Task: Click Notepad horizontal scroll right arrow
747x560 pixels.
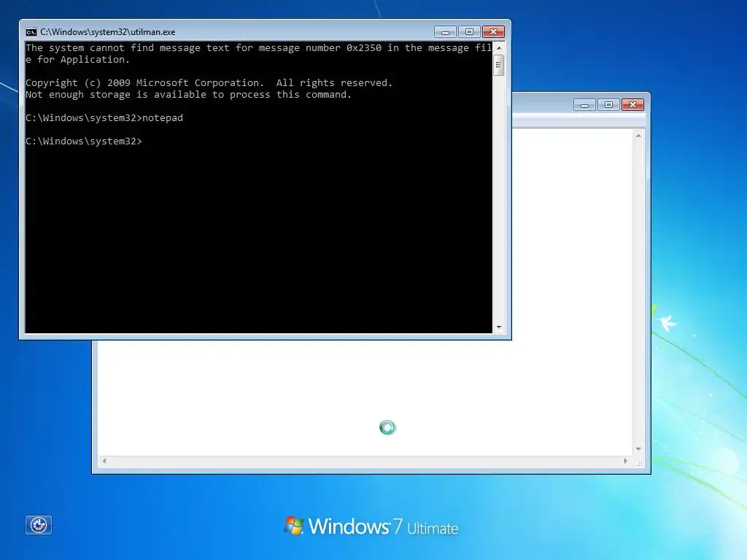Action: (626, 461)
